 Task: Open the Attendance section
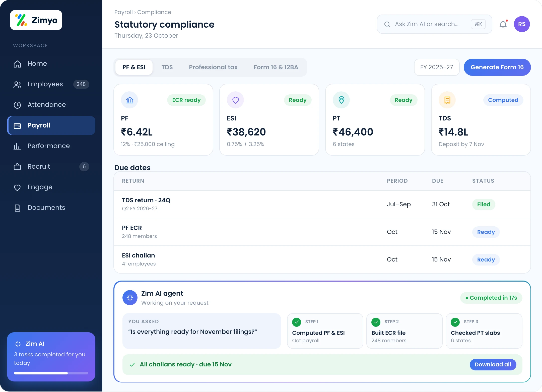[x=51, y=105]
